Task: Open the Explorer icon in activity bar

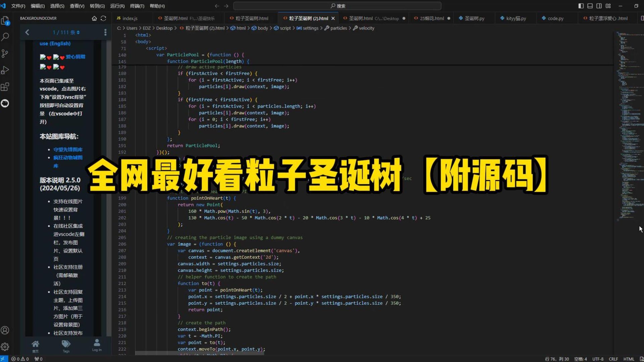Action: (x=5, y=20)
